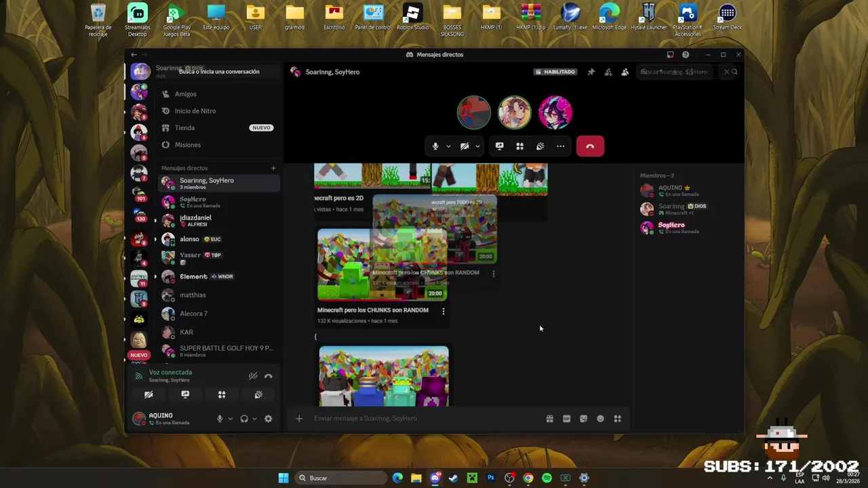This screenshot has width=868, height=488.
Task: Open the GIF picker
Action: tap(567, 419)
